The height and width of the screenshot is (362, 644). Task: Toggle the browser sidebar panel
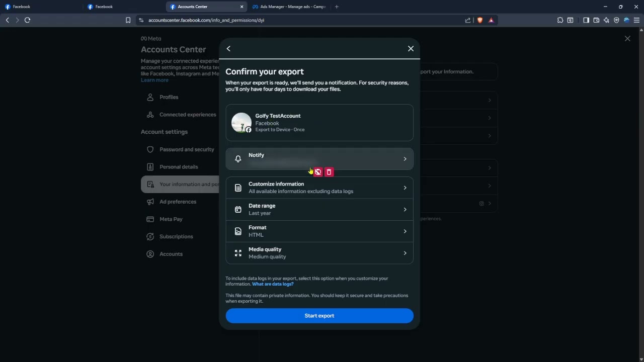coord(586,20)
